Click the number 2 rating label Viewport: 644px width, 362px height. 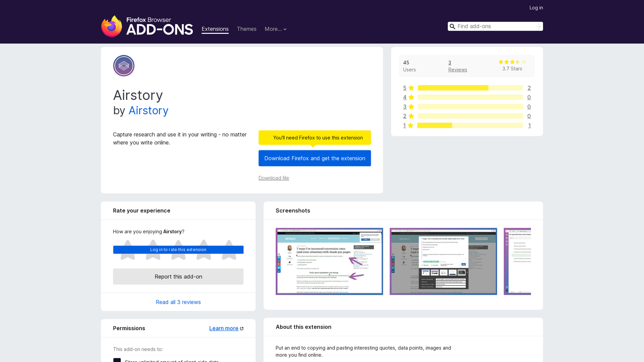pos(405,116)
